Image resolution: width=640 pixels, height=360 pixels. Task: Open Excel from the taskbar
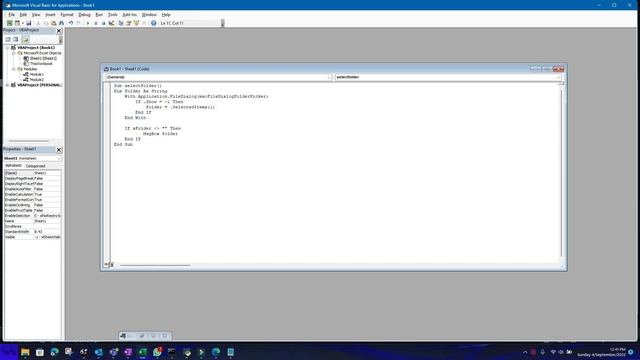tap(142, 352)
